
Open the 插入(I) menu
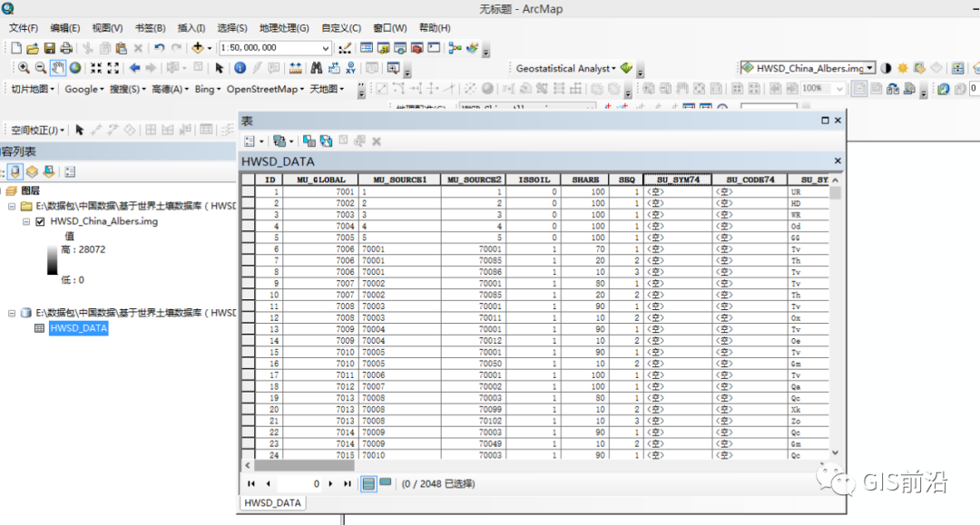coord(191,28)
